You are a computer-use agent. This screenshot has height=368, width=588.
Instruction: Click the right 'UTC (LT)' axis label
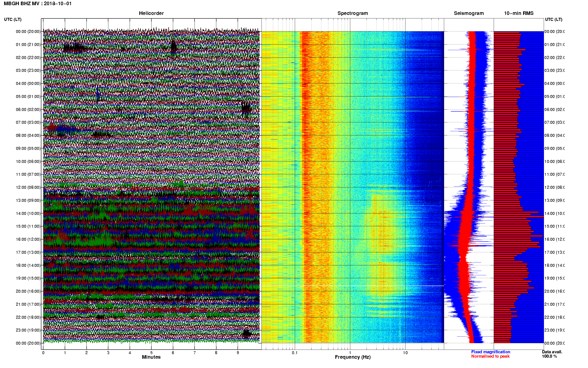tap(553, 19)
